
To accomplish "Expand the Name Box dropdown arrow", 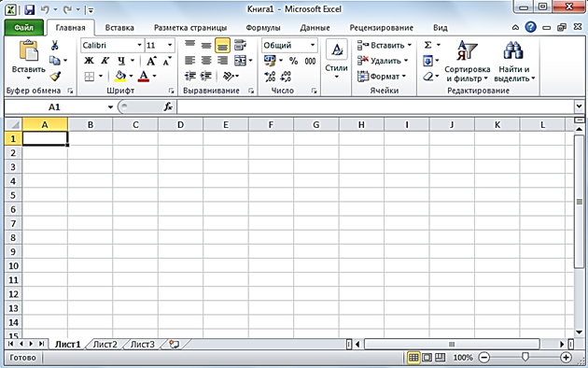I will [110, 106].
